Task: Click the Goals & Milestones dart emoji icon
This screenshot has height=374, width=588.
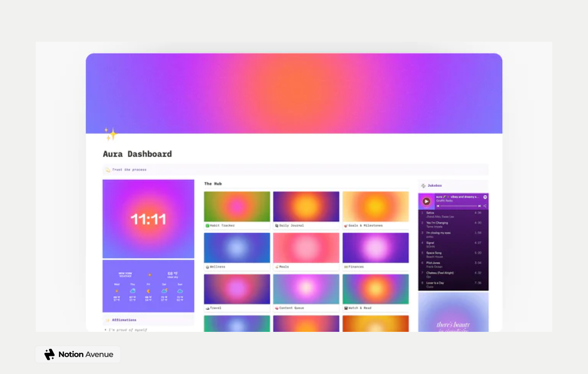Action: pyautogui.click(x=346, y=225)
